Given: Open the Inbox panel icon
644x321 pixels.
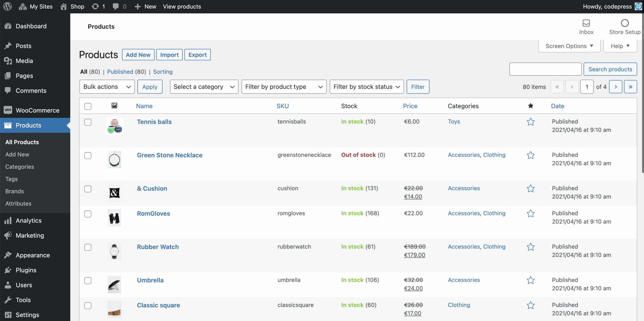Looking at the screenshot, I should pyautogui.click(x=586, y=23).
